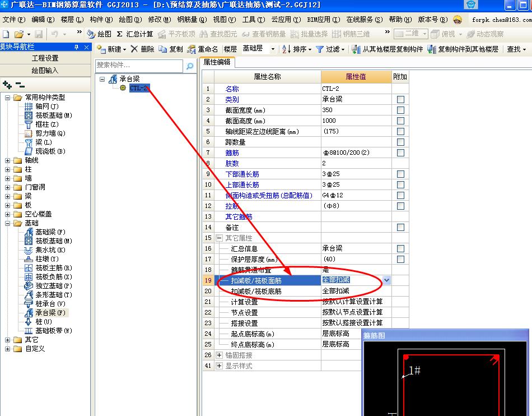Select 承台梁(F) under 基础
Image resolution: width=532 pixels, height=416 pixels.
(x=45, y=313)
